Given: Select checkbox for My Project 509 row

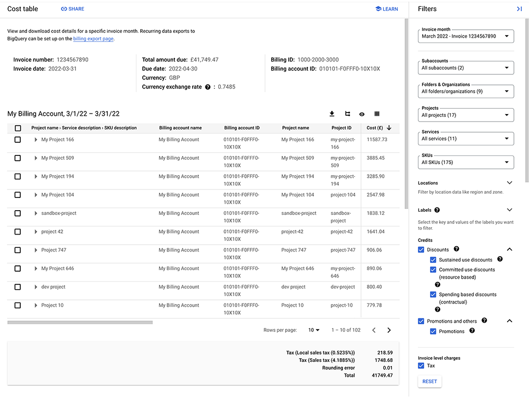Looking at the screenshot, I should coord(18,158).
